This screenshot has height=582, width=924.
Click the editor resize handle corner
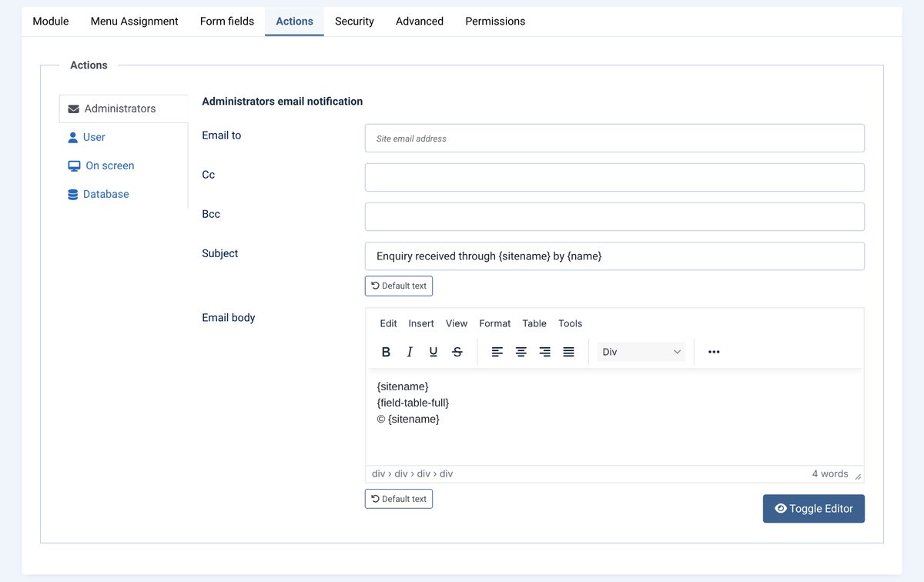858,477
